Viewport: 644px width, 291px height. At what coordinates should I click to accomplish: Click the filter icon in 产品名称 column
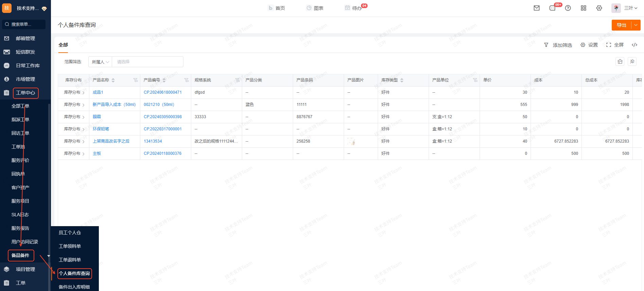click(136, 80)
